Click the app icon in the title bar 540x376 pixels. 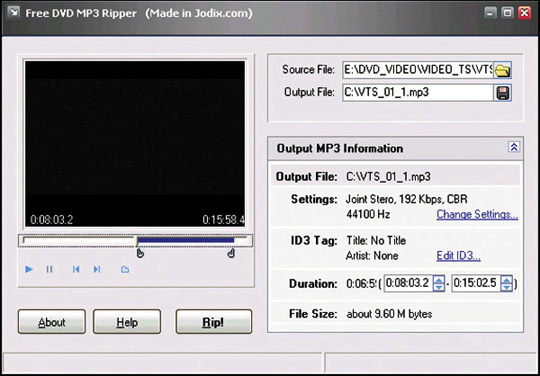tap(13, 13)
